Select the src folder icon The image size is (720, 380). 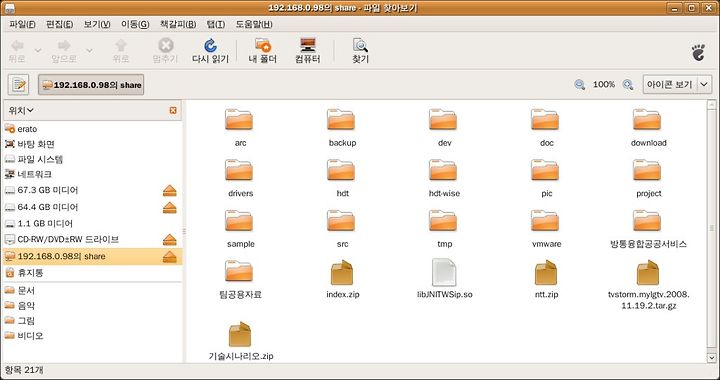[341, 221]
